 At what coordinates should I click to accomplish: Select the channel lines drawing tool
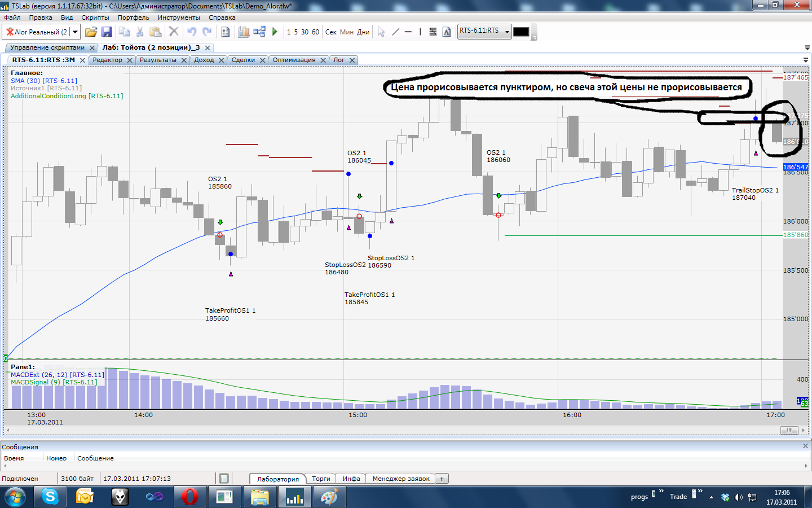tap(433, 32)
